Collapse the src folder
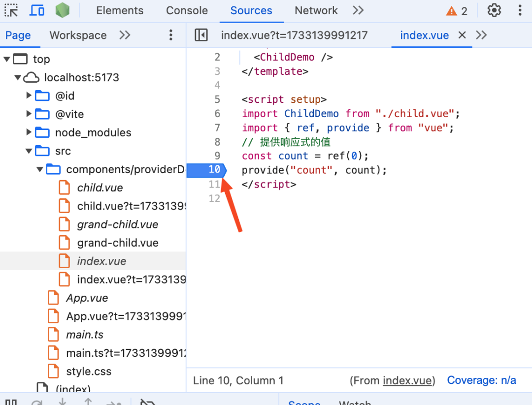Viewport: 532px width, 405px height. tap(29, 151)
